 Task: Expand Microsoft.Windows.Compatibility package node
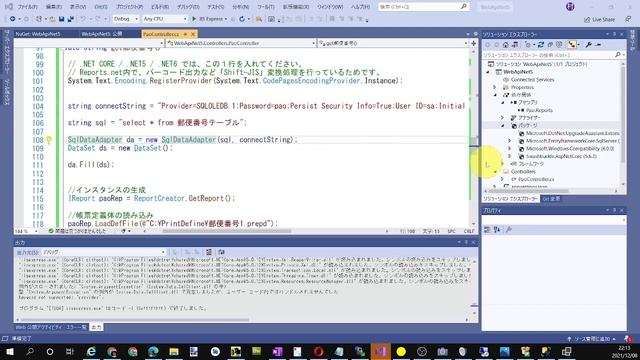coord(510,149)
